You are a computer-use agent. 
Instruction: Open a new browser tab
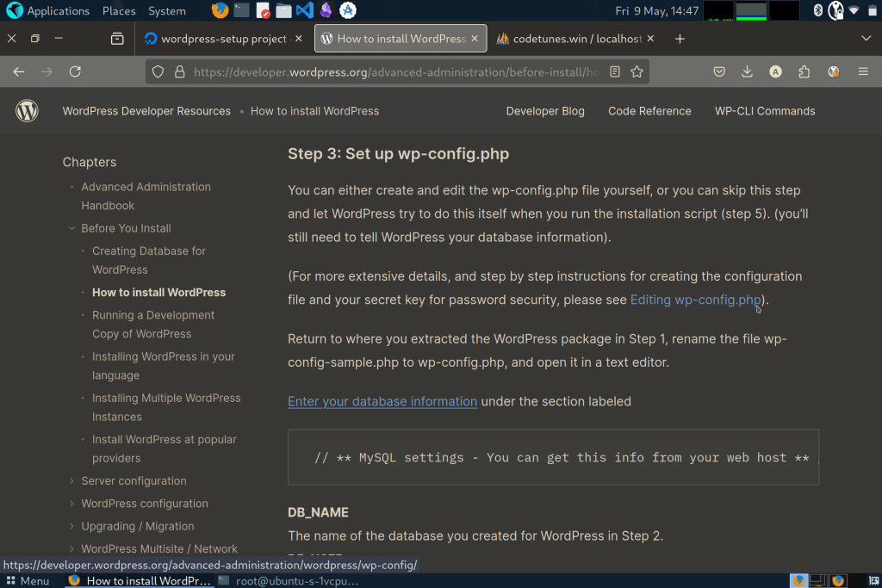(x=680, y=39)
